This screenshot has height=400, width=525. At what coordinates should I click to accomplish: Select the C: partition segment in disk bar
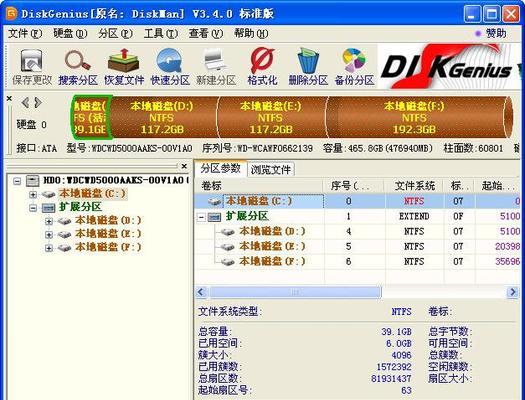point(91,117)
